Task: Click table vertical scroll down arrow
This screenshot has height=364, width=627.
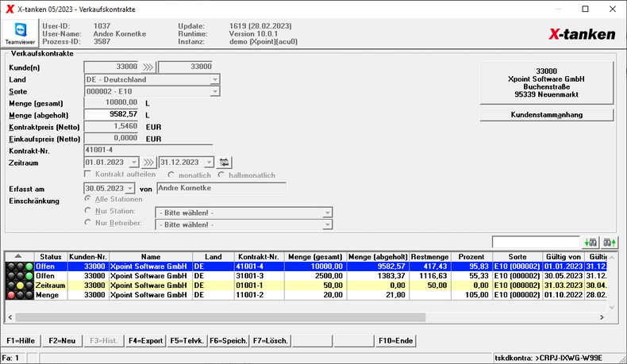Action: coord(612,307)
